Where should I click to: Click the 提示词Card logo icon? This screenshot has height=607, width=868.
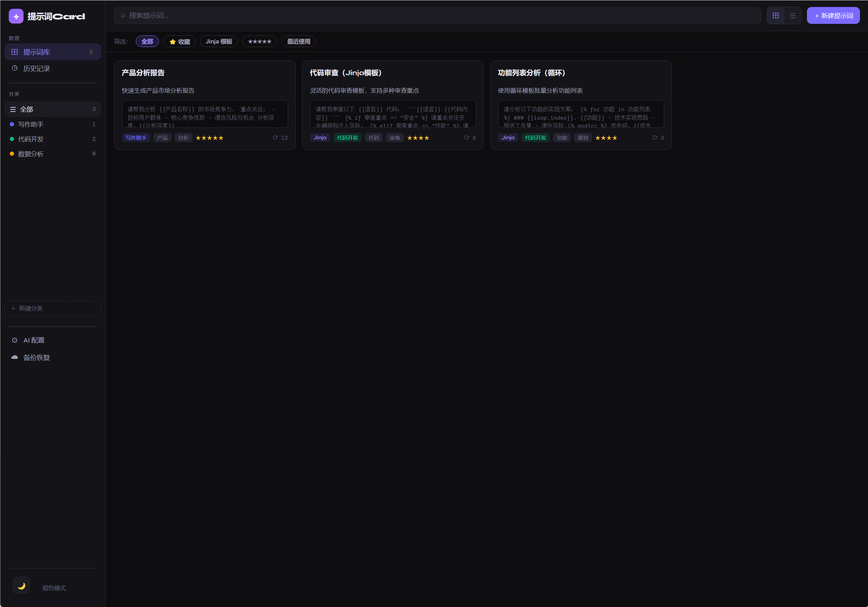[x=16, y=16]
